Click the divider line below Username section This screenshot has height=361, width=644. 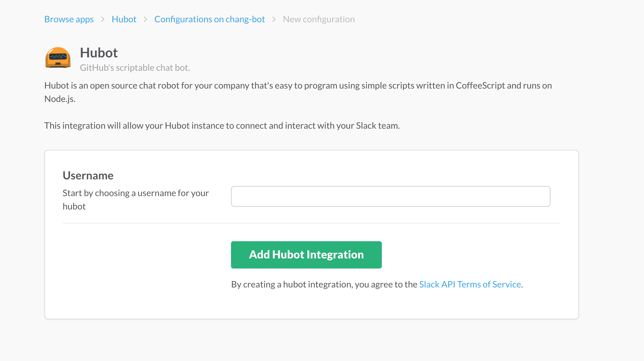(x=311, y=223)
